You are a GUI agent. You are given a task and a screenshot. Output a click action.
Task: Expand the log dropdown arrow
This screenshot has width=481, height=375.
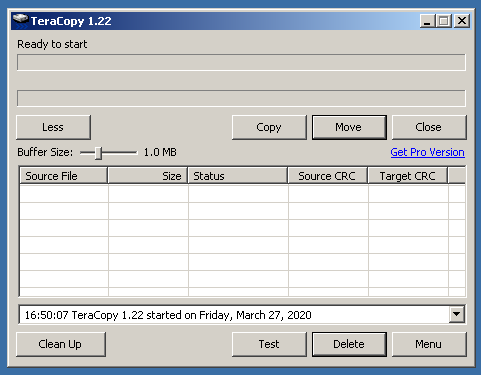point(457,314)
